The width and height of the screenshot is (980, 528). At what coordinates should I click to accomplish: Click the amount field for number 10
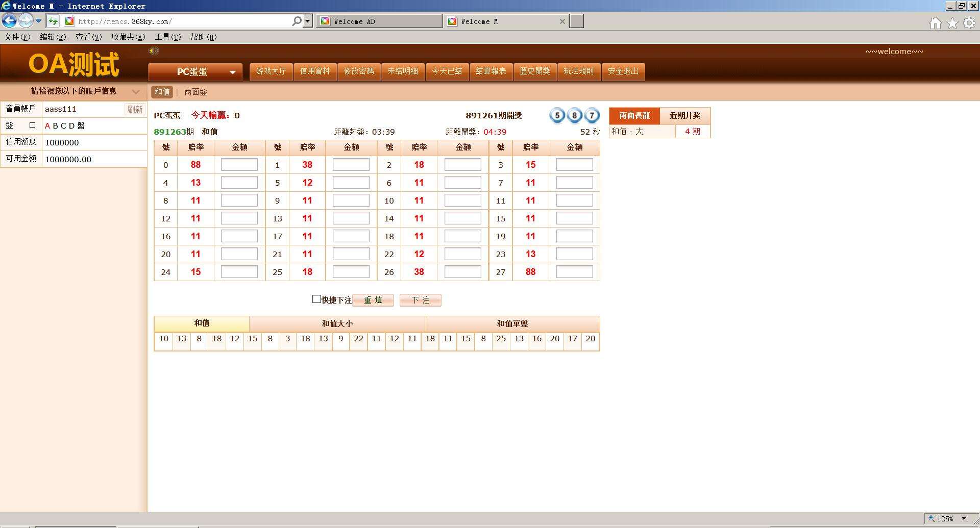click(463, 200)
